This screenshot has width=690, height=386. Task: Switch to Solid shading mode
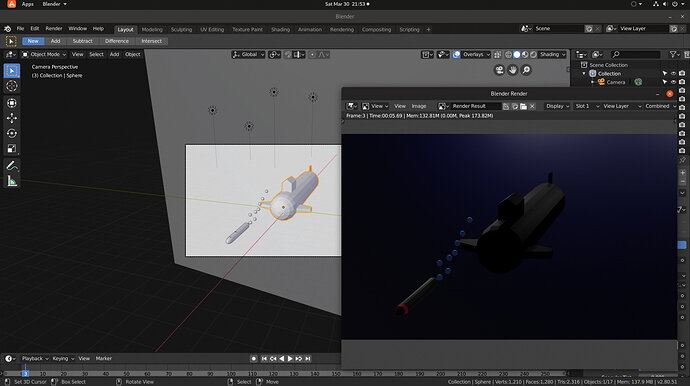pyautogui.click(x=517, y=55)
